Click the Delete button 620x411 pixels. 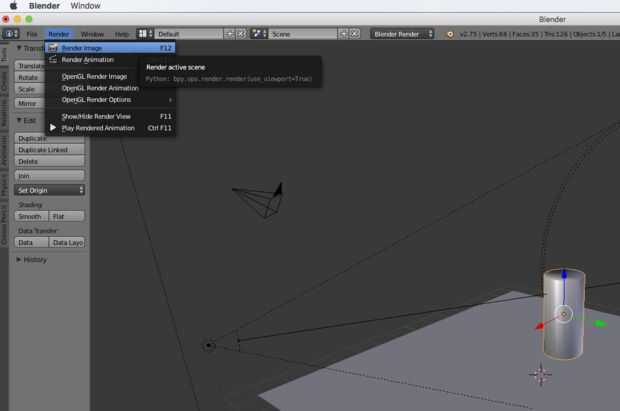click(x=49, y=161)
